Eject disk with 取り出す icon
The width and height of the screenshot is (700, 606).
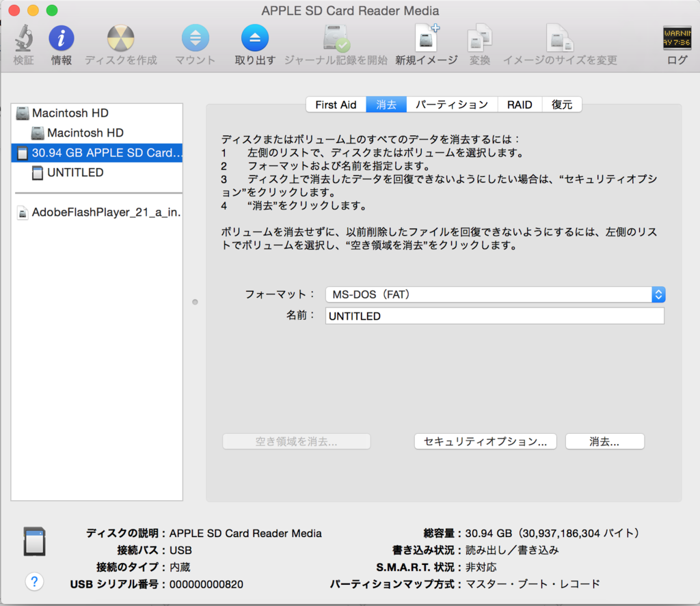point(255,38)
